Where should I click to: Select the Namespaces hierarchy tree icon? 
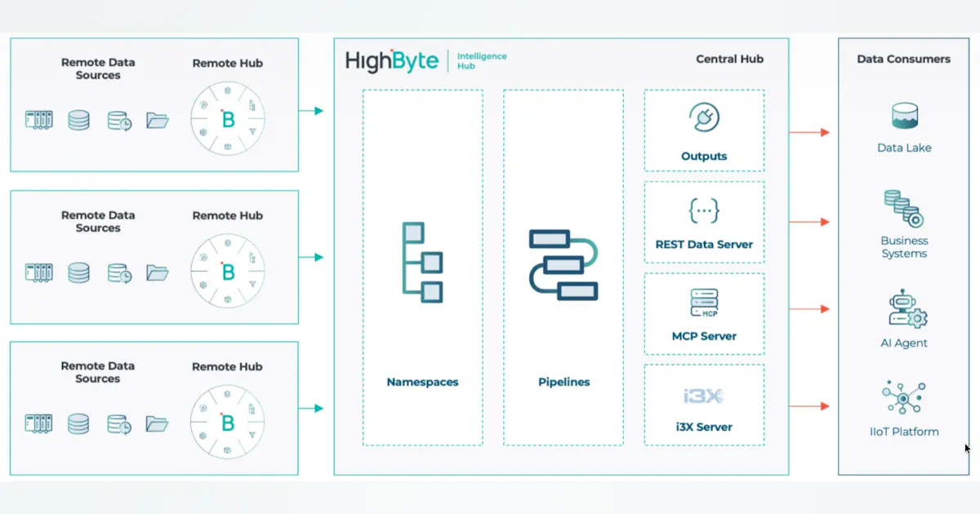(x=422, y=262)
